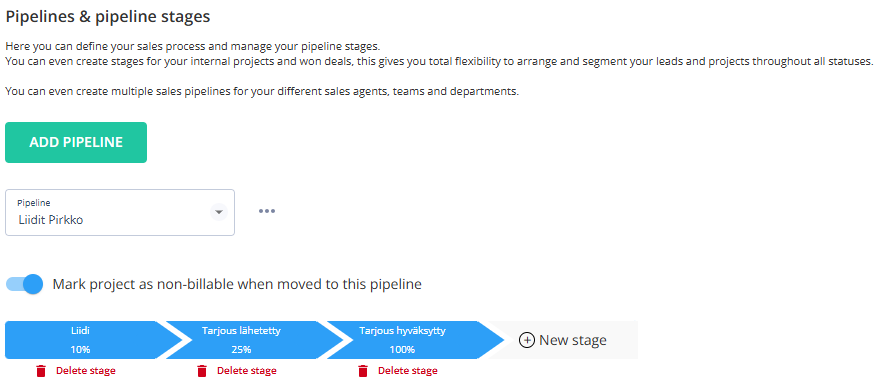Expand the Pipeline dropdown arrow

pyautogui.click(x=218, y=212)
